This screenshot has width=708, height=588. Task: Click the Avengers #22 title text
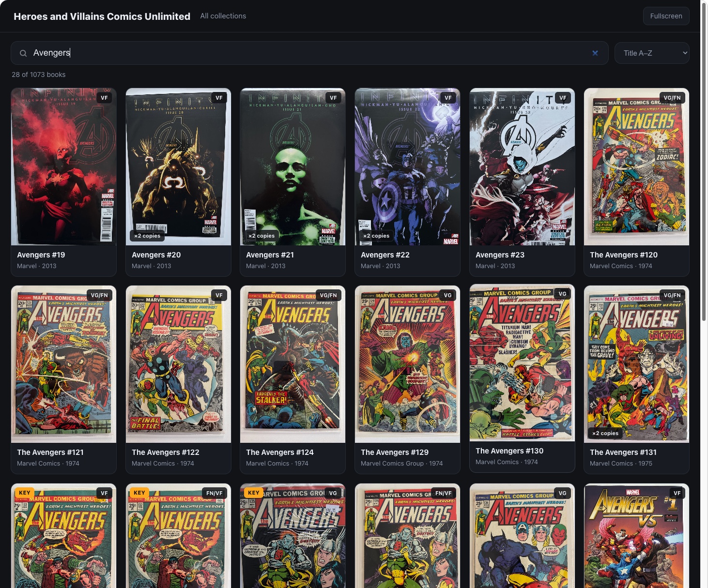pyautogui.click(x=385, y=255)
